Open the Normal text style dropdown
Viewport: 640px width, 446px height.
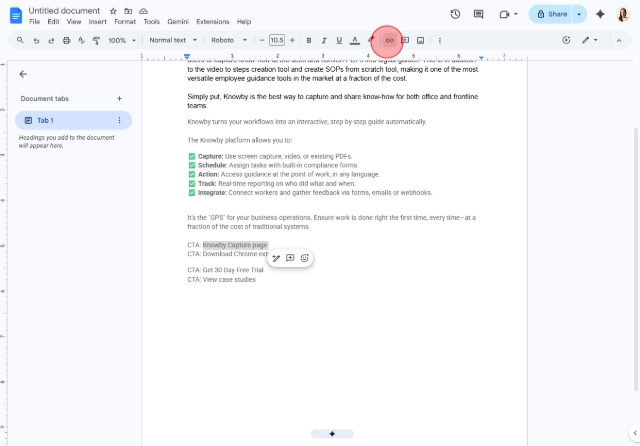(173, 40)
